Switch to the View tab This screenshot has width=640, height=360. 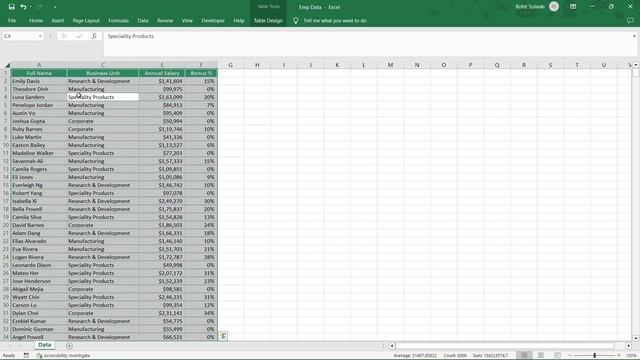click(187, 20)
